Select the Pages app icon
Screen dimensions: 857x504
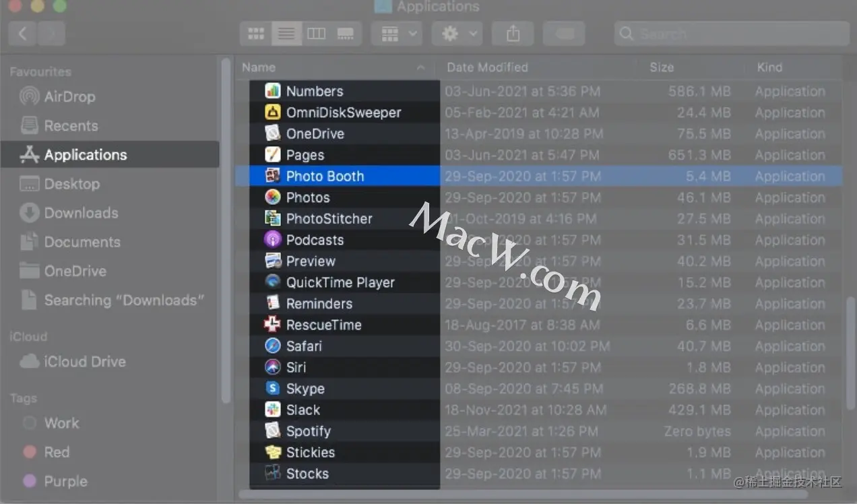[x=272, y=155]
